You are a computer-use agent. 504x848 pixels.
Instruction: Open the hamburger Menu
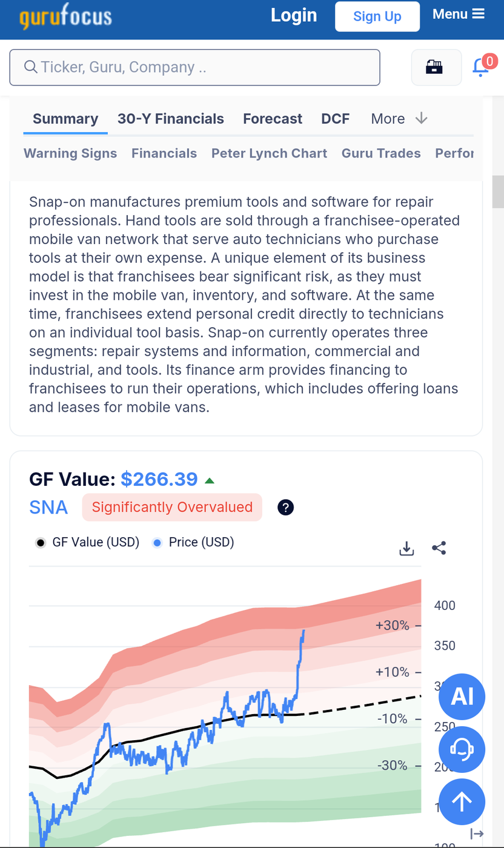(x=459, y=14)
